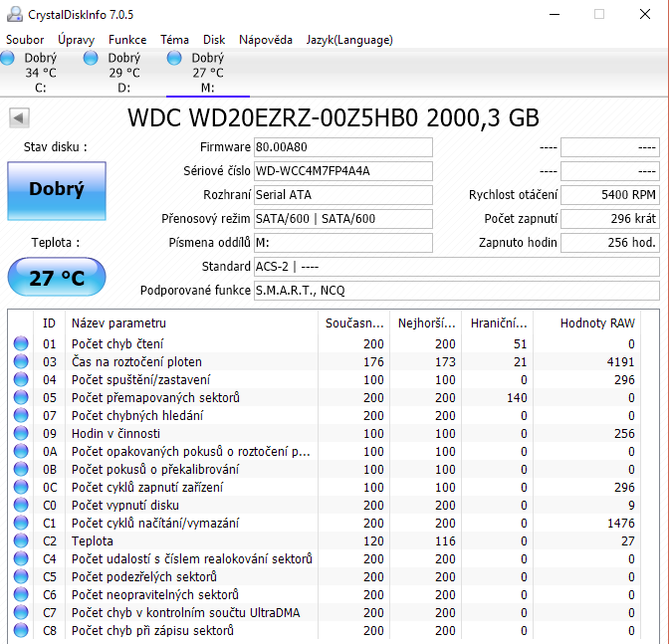Click status orb for attribute 0C cyklů zapnutí
Screen dimensions: 669x644
(21, 487)
